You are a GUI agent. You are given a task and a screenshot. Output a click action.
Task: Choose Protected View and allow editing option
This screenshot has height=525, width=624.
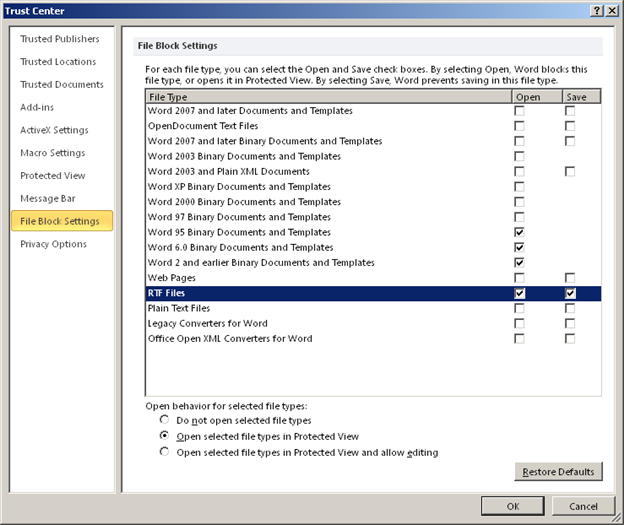[x=165, y=452]
